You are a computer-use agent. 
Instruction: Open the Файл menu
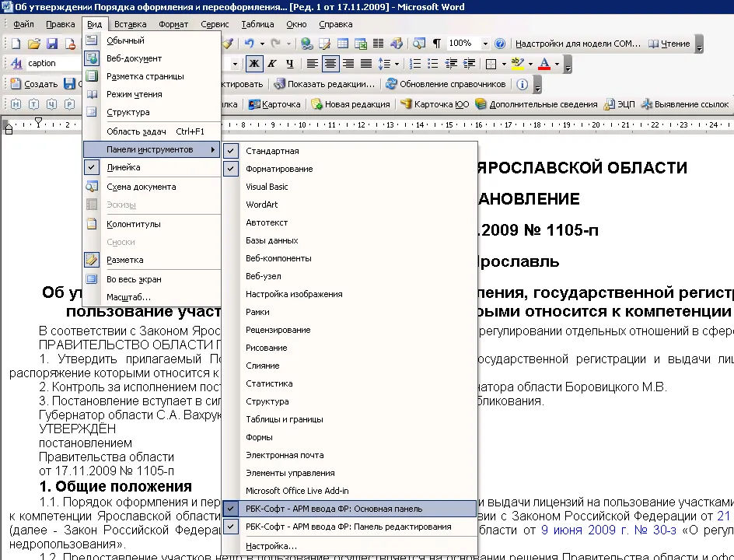coord(23,24)
